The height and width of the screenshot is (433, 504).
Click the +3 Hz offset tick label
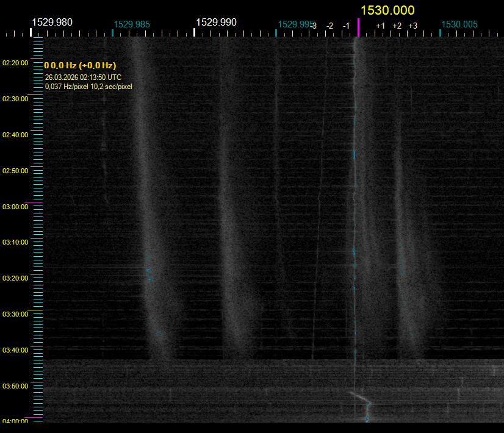click(412, 26)
